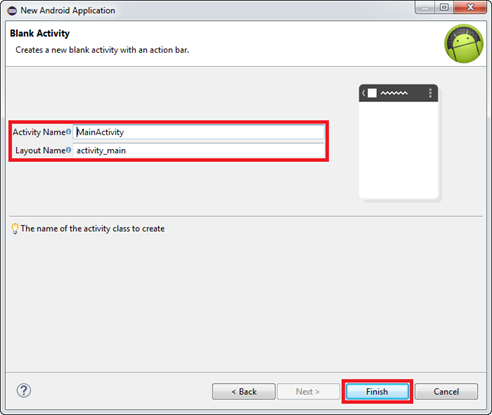Click the squiggly title in the preview action bar
Screen dimensions: 492x415
click(394, 93)
